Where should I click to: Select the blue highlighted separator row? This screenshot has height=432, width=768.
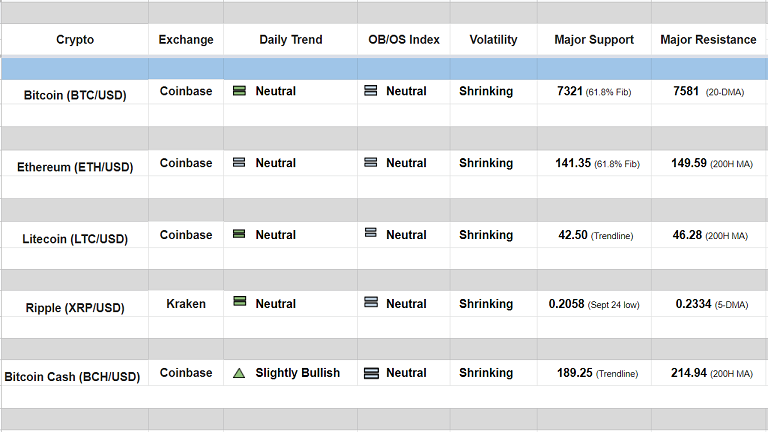coord(384,69)
